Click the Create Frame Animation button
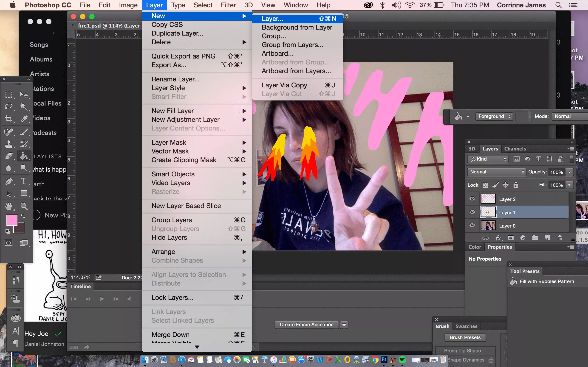Image resolution: width=588 pixels, height=367 pixels. point(306,325)
